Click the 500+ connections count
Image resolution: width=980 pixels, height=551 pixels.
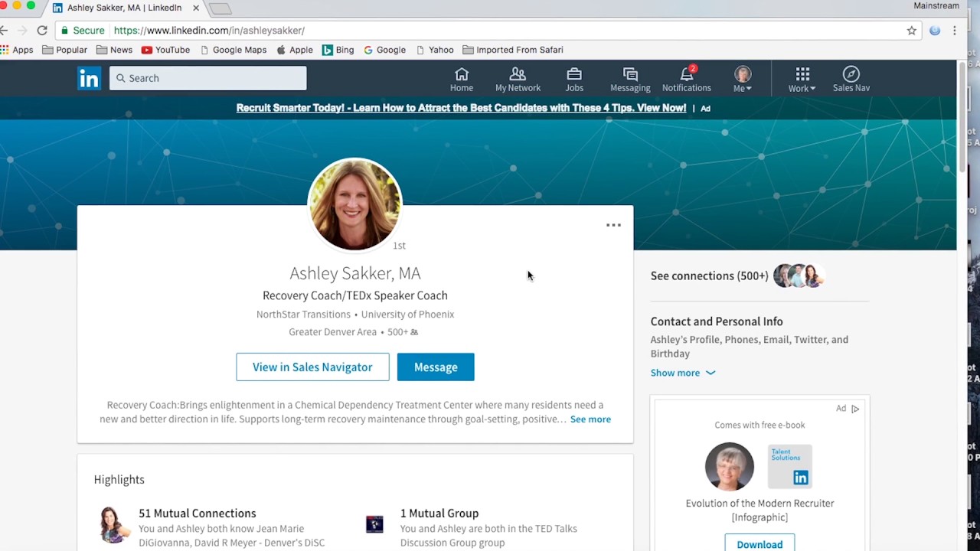403,332
